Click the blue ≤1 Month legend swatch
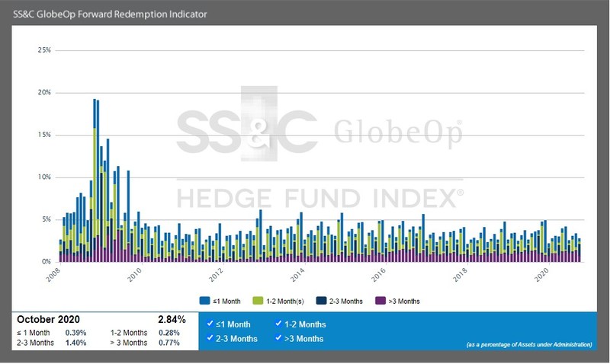Viewport: 610px width, 364px height. tap(205, 301)
